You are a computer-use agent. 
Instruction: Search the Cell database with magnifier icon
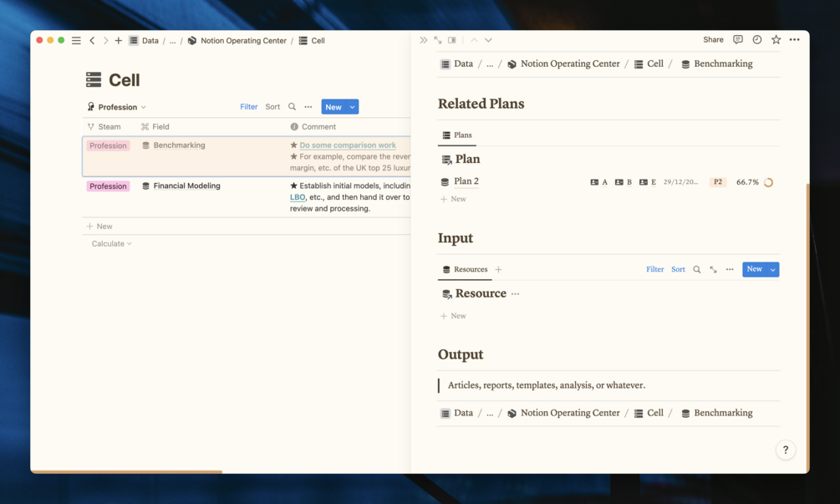click(292, 107)
